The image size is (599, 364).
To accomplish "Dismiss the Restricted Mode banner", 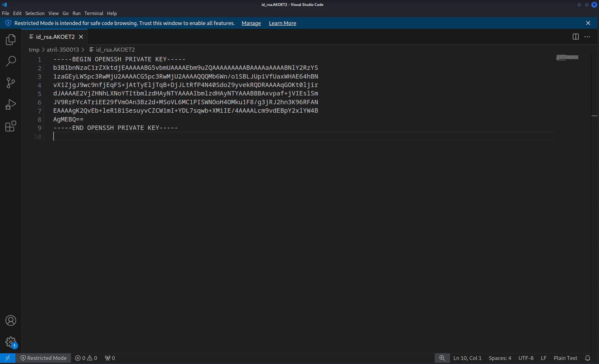I will 588,23.
